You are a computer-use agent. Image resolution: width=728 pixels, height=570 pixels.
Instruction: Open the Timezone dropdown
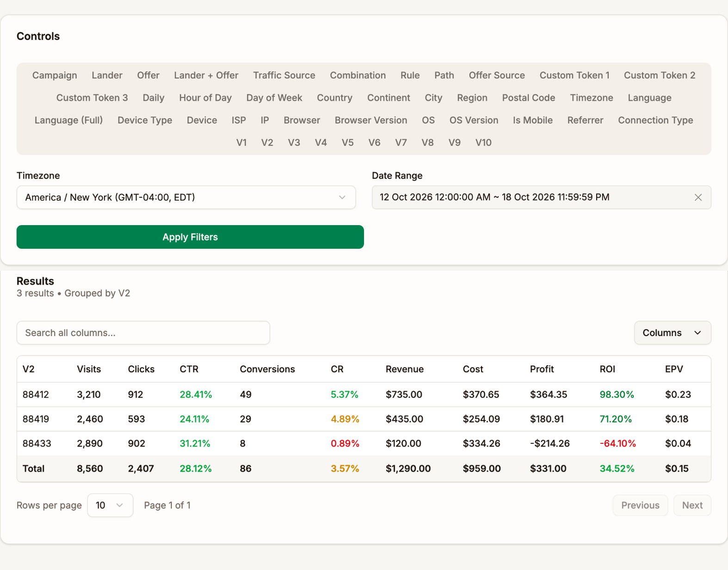pos(186,197)
